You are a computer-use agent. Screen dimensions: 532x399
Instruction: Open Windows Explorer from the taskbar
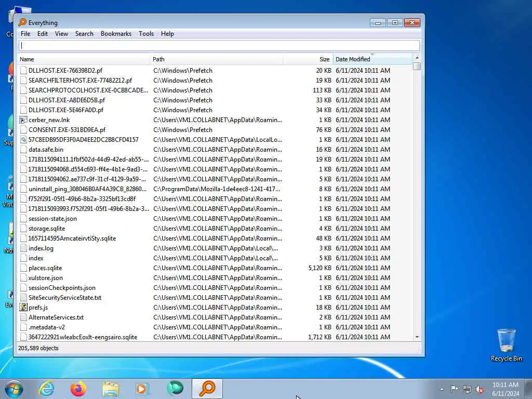point(111,389)
